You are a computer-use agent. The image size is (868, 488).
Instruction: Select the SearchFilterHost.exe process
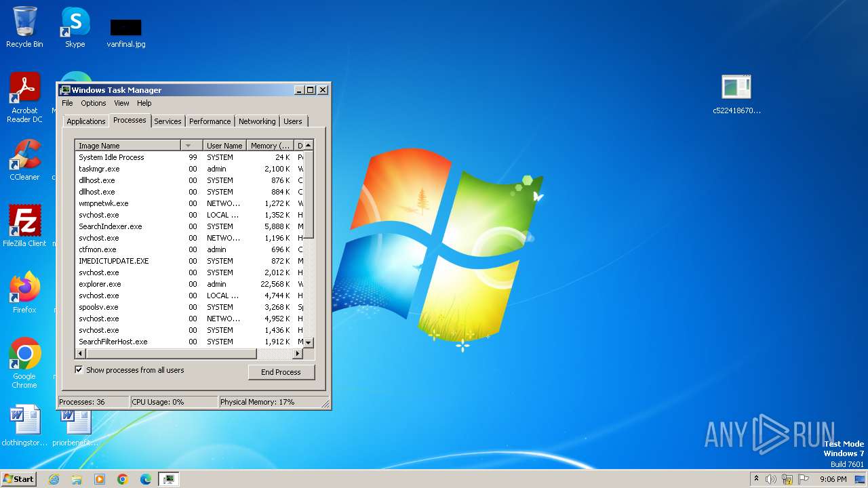pos(189,342)
